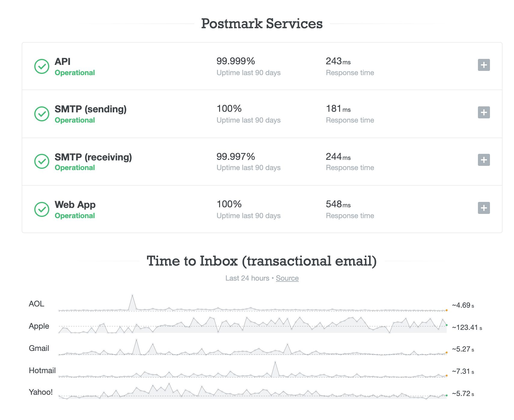Click the Web App 548ms response time
Image resolution: width=514 pixels, height=420 pixels.
(x=338, y=204)
